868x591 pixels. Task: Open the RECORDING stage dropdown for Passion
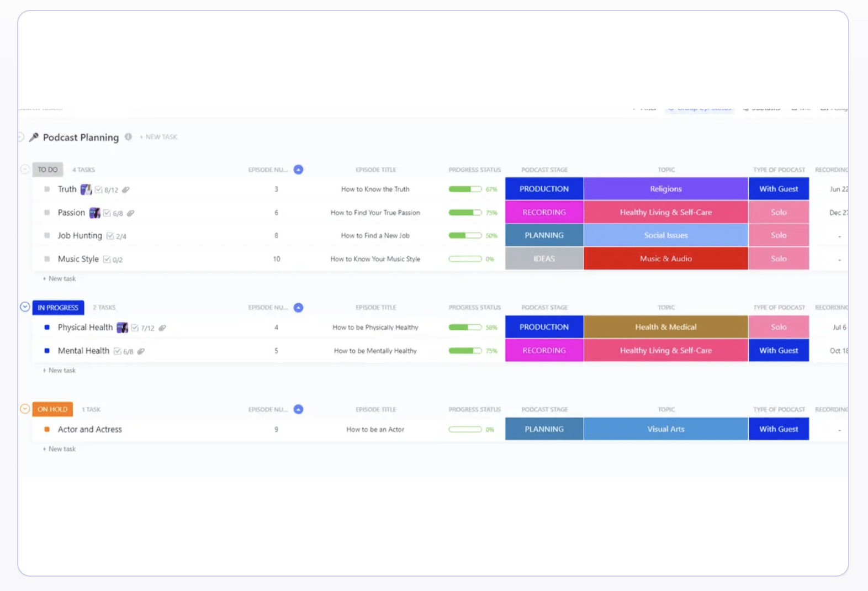pos(544,212)
